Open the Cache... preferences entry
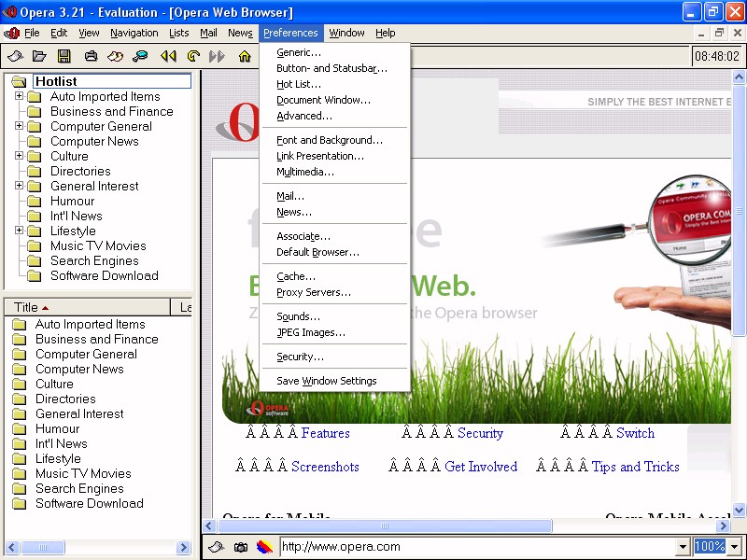747x560 pixels. pos(335,276)
